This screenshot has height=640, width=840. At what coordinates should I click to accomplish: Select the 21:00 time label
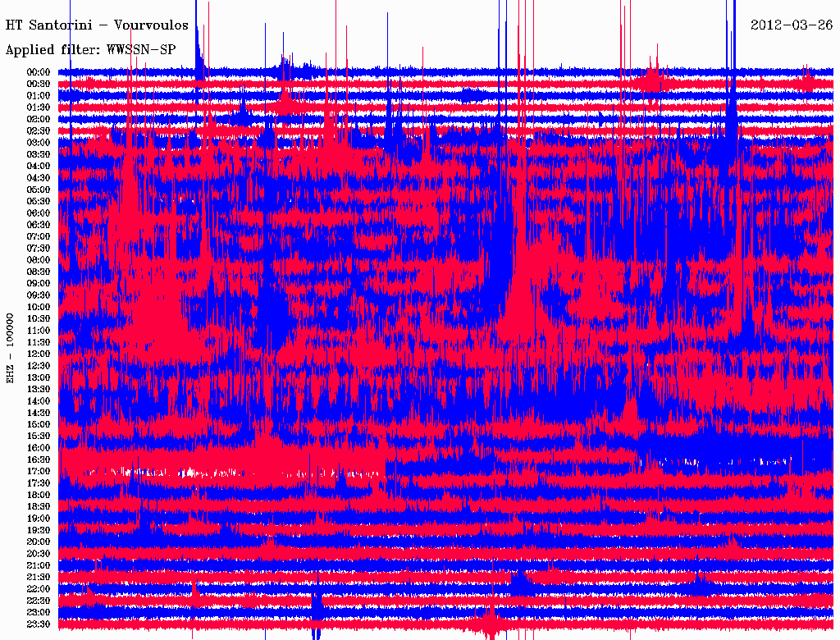[x=39, y=565]
